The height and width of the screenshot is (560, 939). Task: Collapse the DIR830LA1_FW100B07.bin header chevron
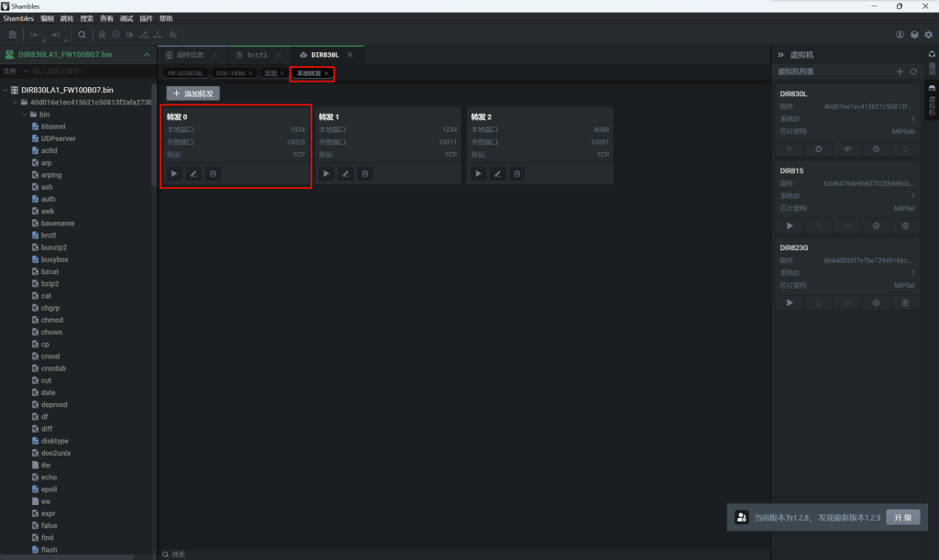(x=146, y=55)
